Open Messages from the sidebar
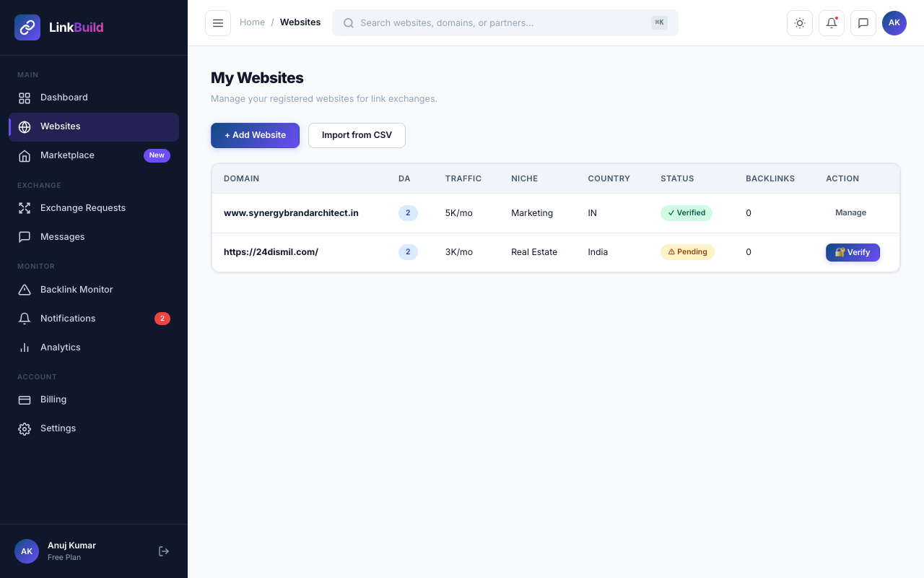 94,237
